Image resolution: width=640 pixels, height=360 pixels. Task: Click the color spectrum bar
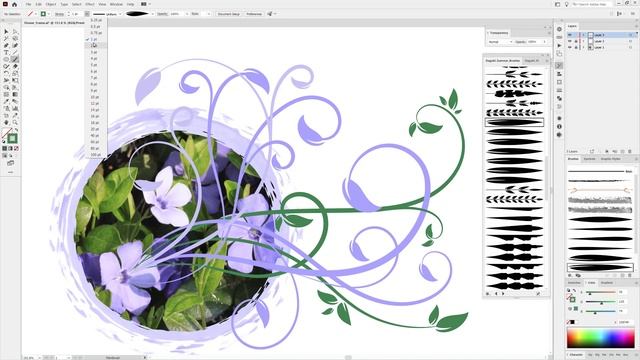coord(600,338)
